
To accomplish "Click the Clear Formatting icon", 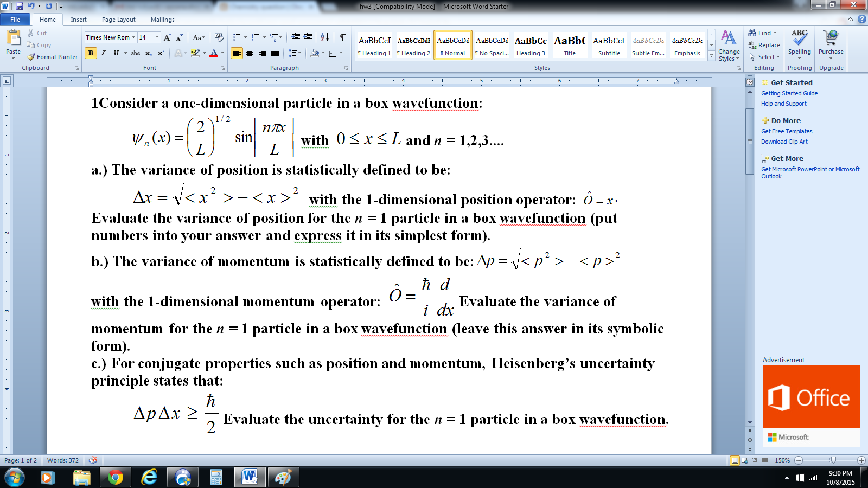I will [x=219, y=37].
